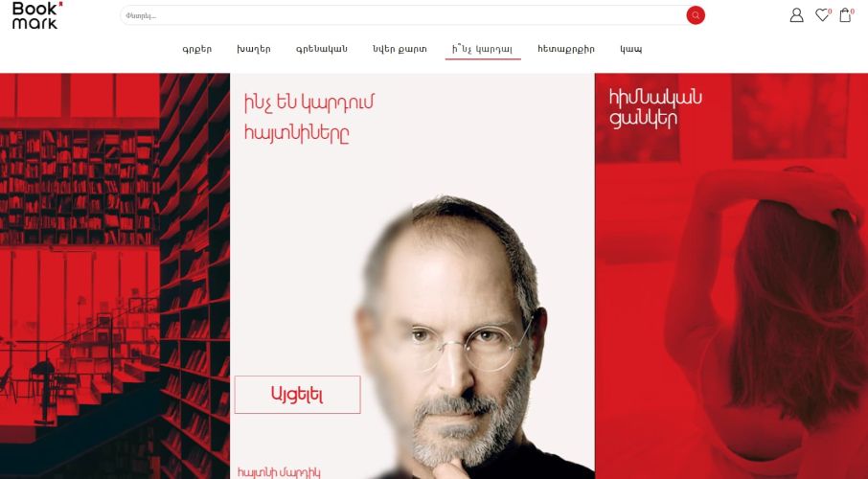868x479 pixels.
Task: Open the գրքեր menu item
Action: pyautogui.click(x=197, y=49)
